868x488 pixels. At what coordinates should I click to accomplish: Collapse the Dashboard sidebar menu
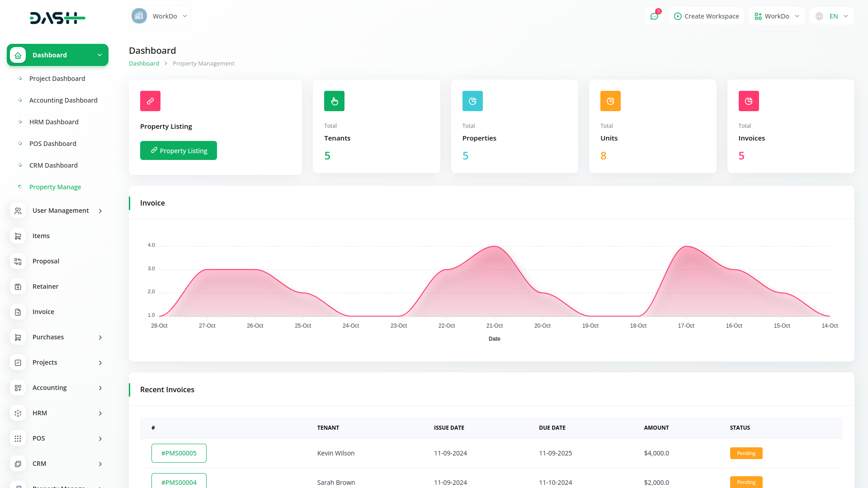99,55
